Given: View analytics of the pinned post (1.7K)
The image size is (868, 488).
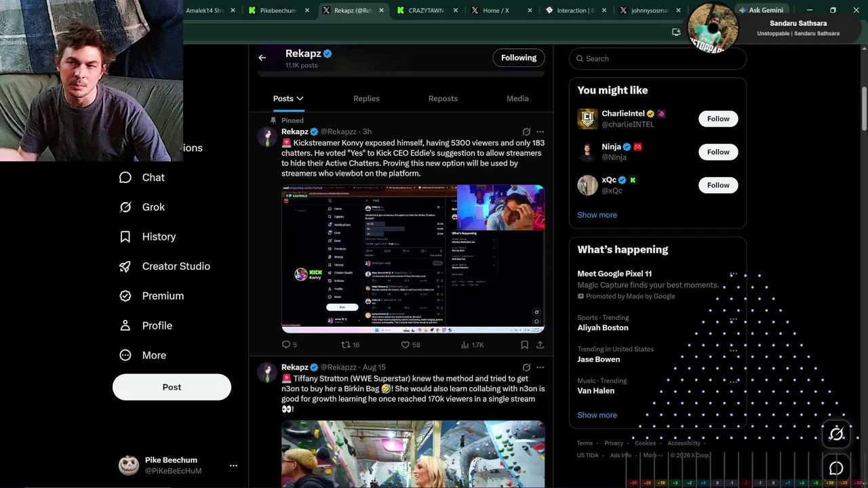Looking at the screenshot, I should pyautogui.click(x=472, y=345).
